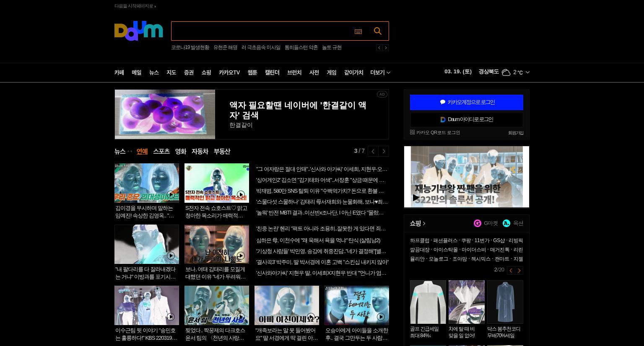644x346 pixels.
Task: Show previous trending search keywords
Action: coord(379,48)
